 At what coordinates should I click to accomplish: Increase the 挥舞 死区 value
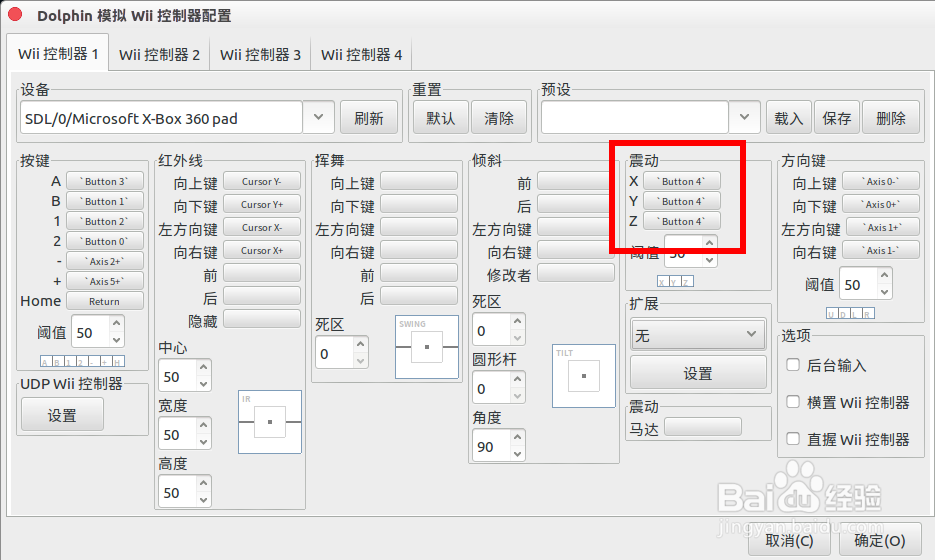click(x=360, y=345)
